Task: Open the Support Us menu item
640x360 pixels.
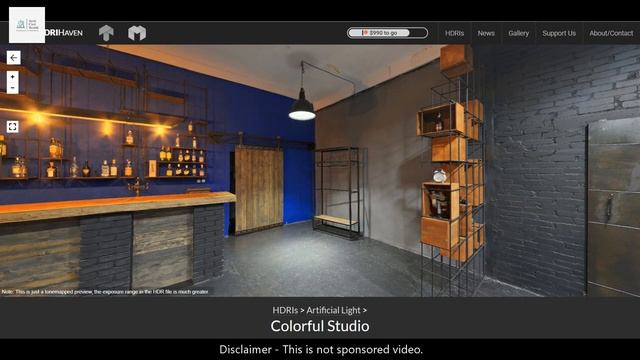Action: tap(559, 33)
